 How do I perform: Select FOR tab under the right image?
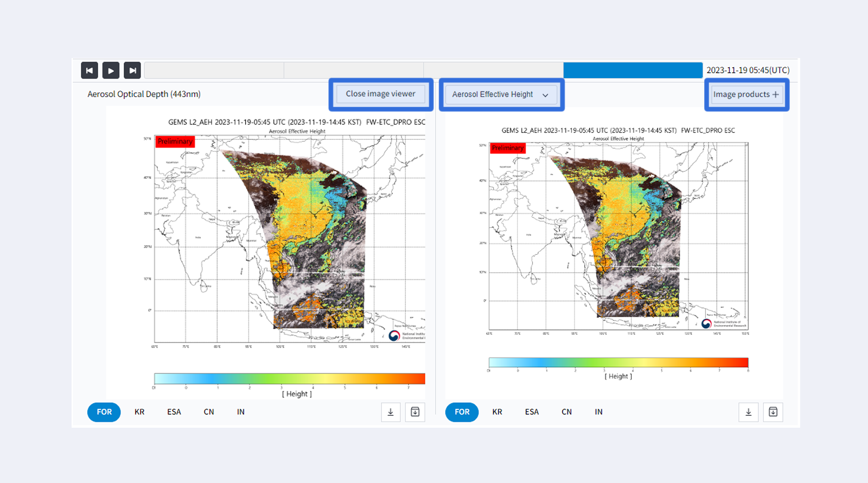(462, 412)
